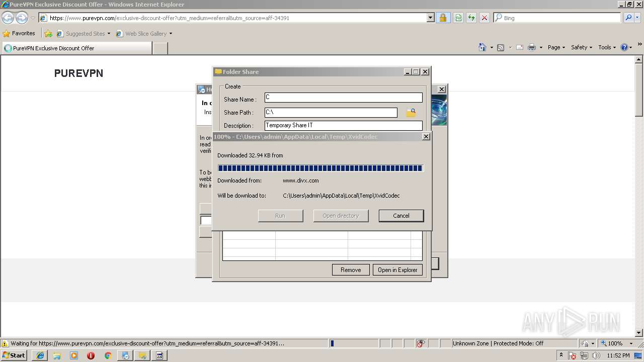Click the Help question mark icon
The width and height of the screenshot is (644, 362).
click(624, 47)
